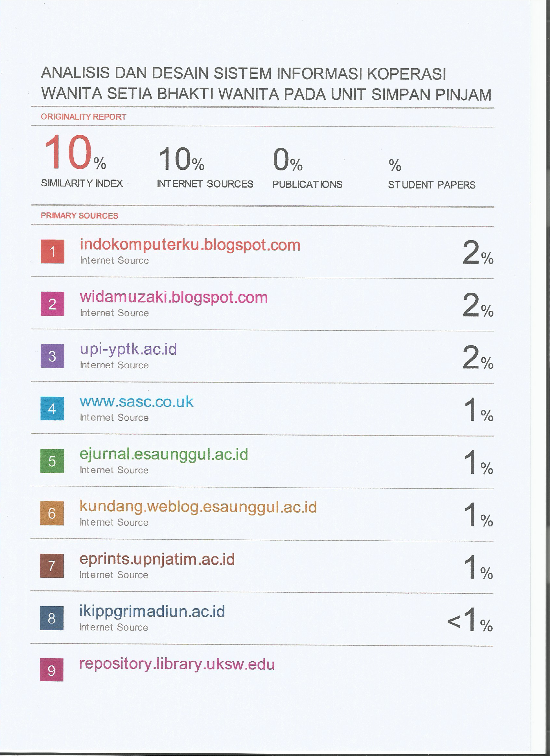Click the blue number 4 source badge
The image size is (550, 756).
pos(52,408)
